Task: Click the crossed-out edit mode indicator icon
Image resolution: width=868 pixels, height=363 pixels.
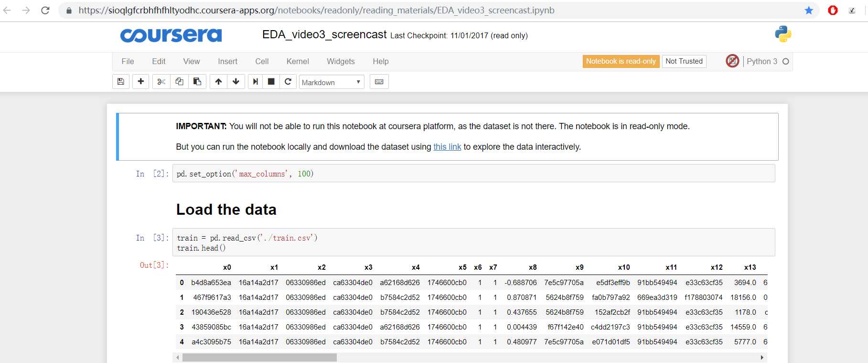Action: coord(732,61)
